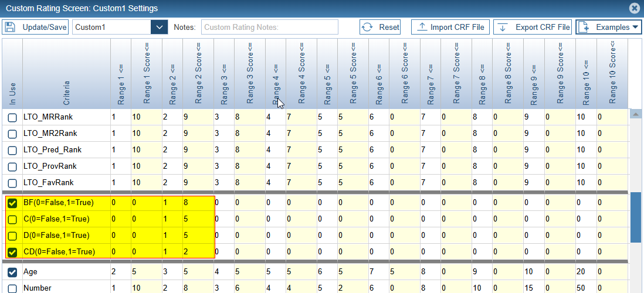Click the Export CRF File download icon
Screen dimensions: 644x293
tap(503, 27)
